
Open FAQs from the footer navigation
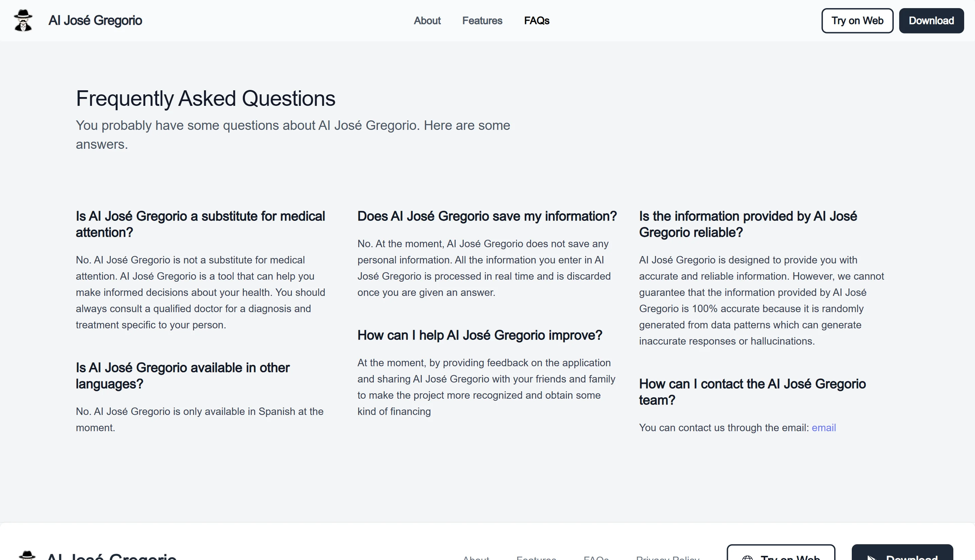click(x=596, y=558)
